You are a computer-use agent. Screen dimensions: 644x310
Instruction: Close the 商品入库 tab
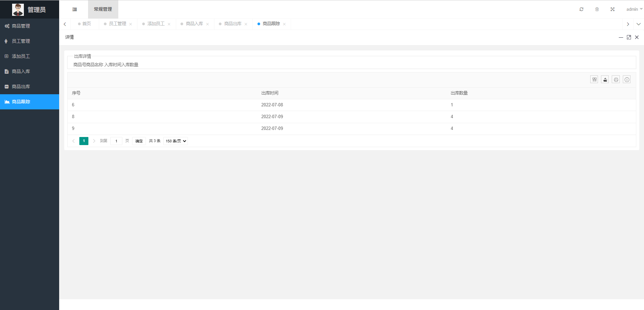(x=207, y=24)
